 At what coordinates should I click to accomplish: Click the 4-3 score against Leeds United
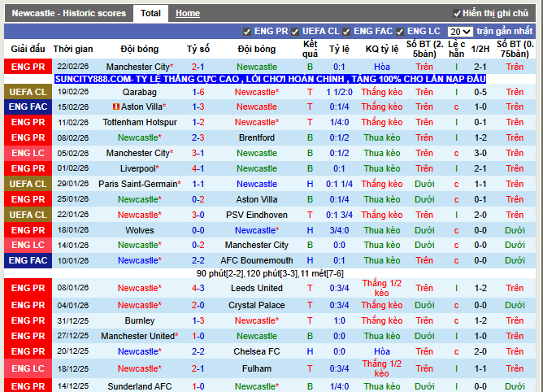point(198,288)
